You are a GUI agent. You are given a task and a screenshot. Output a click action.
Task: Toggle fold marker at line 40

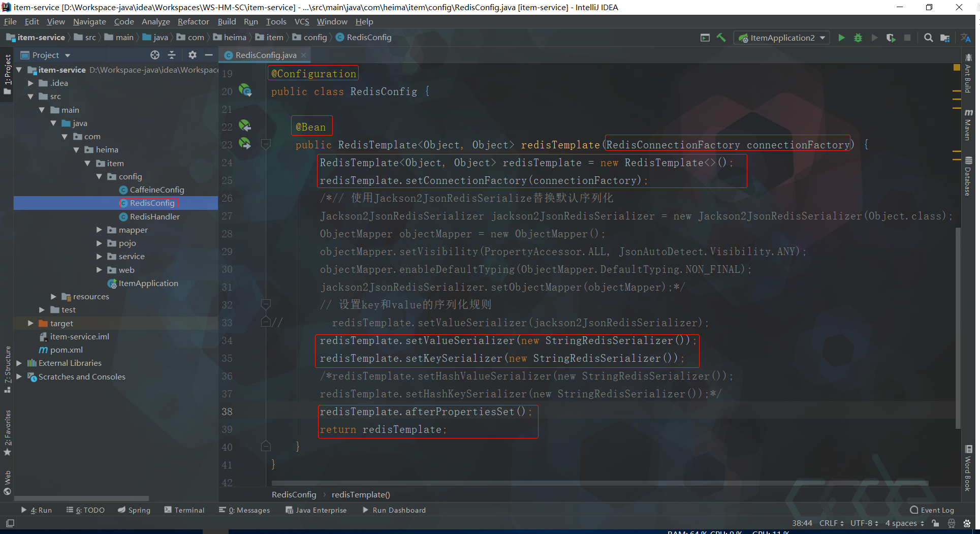pyautogui.click(x=266, y=447)
